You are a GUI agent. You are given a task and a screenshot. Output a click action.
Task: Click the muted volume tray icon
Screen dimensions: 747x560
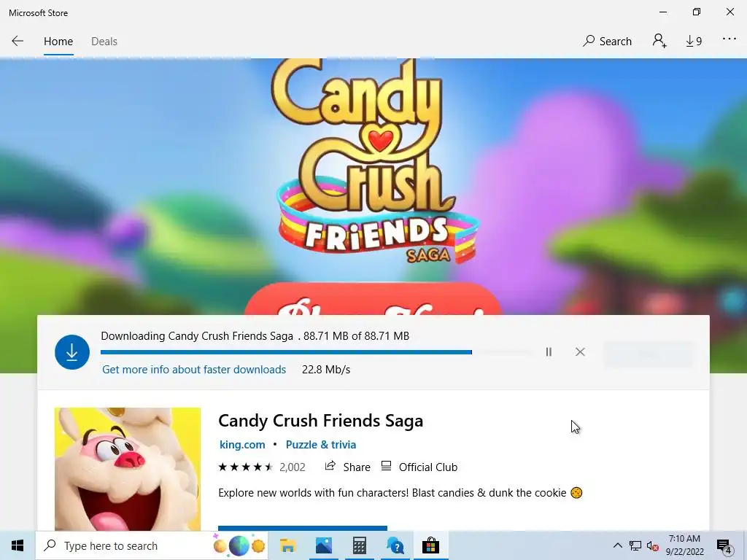(652, 545)
